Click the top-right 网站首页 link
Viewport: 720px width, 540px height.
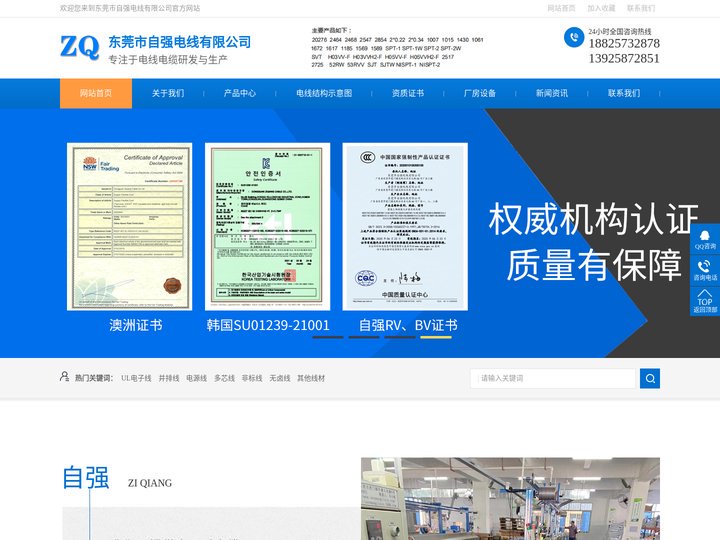tap(561, 8)
